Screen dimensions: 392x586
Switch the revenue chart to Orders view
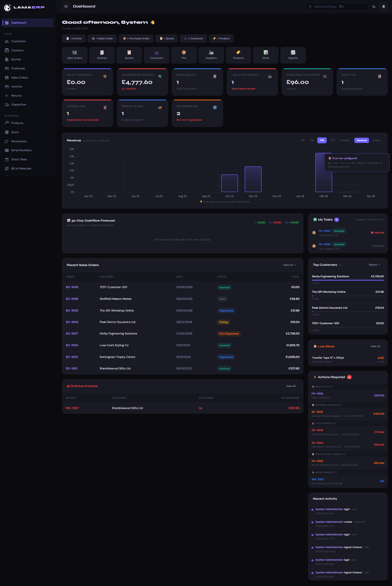[376, 140]
